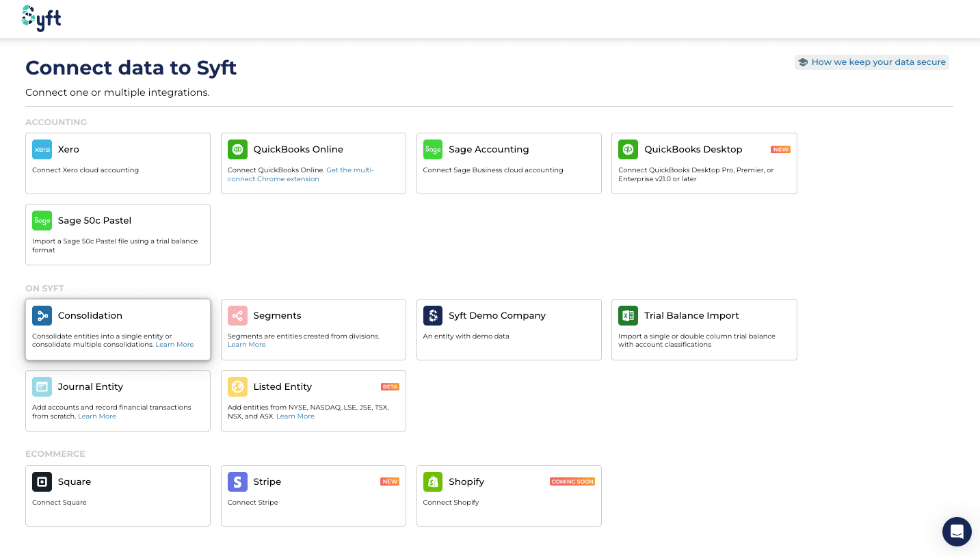Click the Syft logo in header
This screenshot has width=980, height=556.
click(x=41, y=18)
